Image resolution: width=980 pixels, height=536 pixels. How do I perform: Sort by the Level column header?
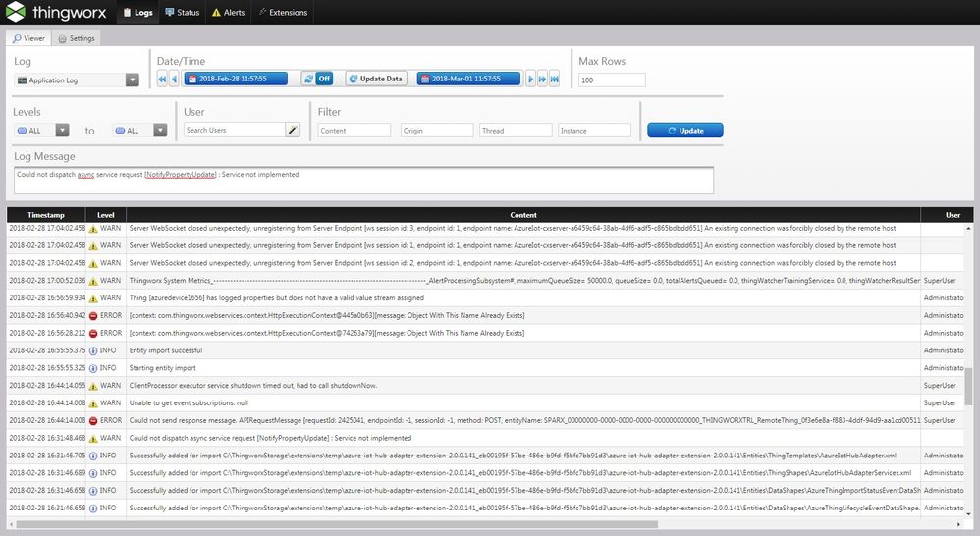coord(106,215)
